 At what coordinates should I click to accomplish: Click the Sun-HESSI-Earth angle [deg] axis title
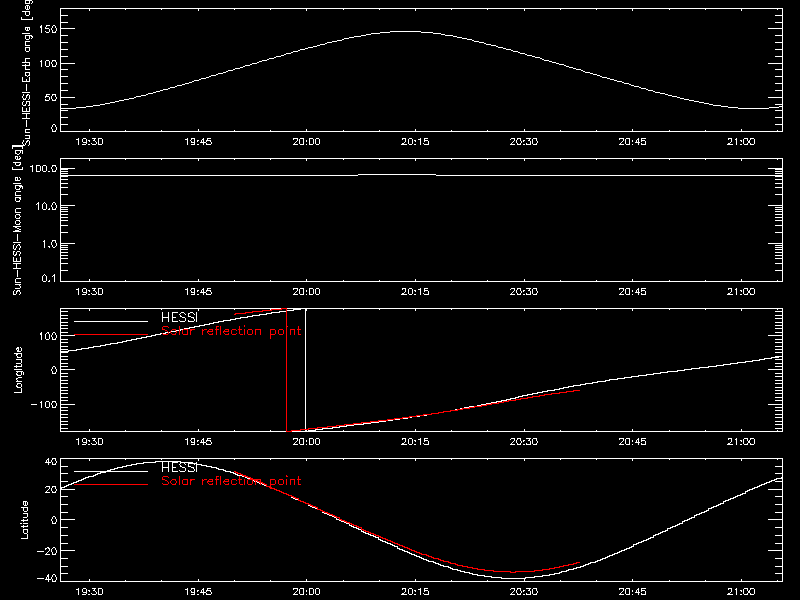[x=27, y=73]
